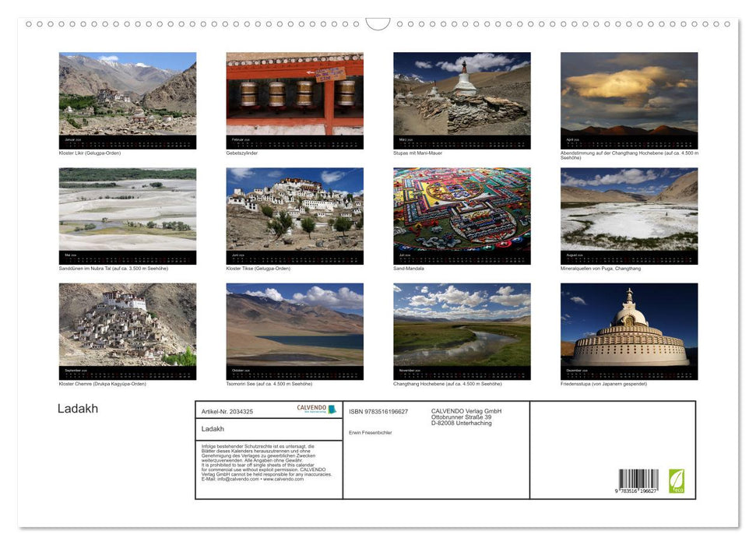Image resolution: width=756 pixels, height=545 pixels.
Task: Click the ISBN 9783516196627 label
Action: pyautogui.click(x=377, y=412)
